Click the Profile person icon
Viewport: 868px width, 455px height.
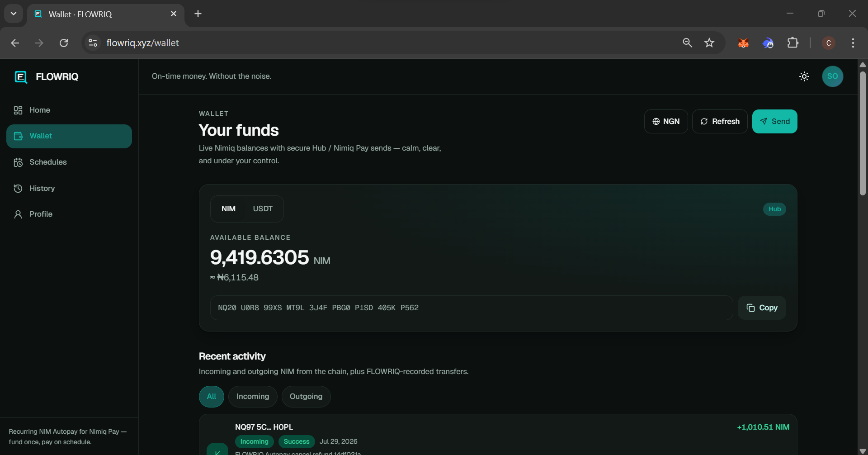[x=18, y=214]
